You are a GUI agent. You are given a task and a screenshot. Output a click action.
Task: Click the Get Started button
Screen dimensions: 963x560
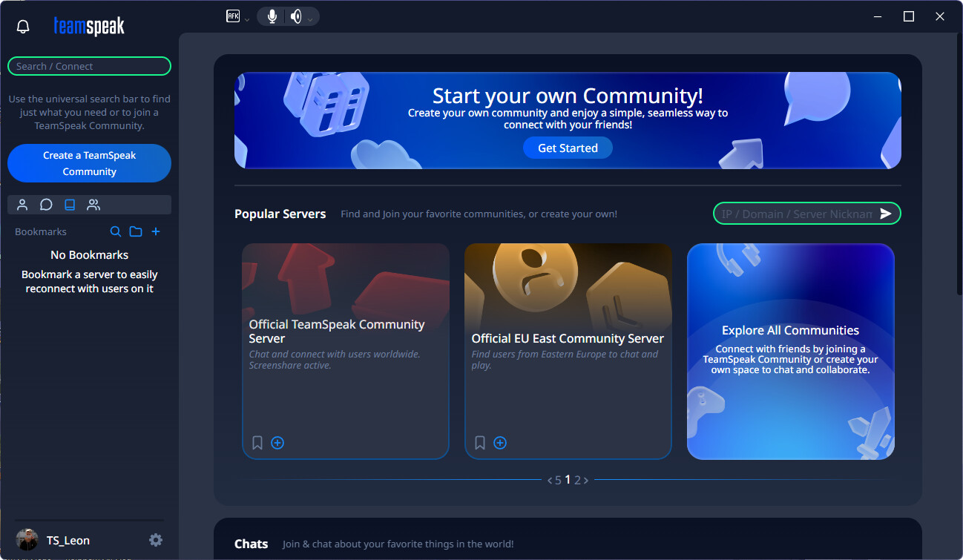click(x=568, y=148)
